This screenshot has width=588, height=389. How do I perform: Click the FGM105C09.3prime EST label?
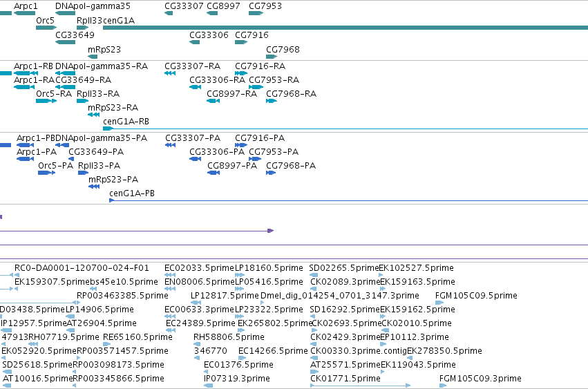pos(480,379)
